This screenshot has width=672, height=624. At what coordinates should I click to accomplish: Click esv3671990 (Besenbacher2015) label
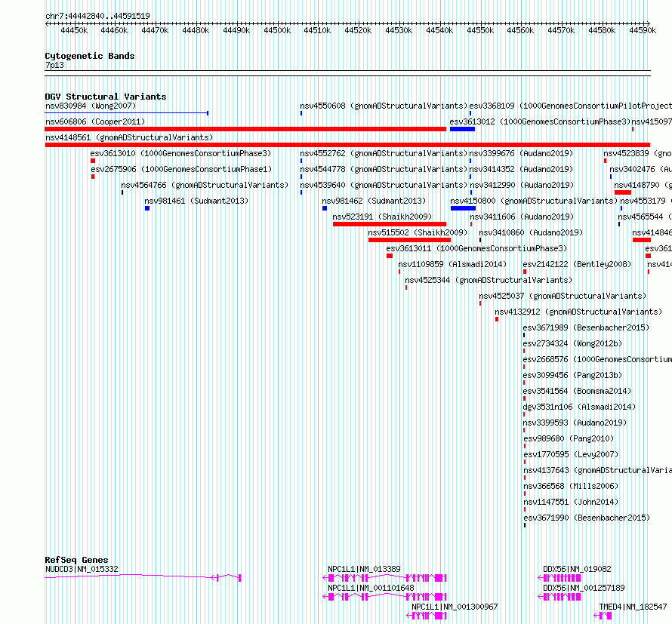point(587,518)
